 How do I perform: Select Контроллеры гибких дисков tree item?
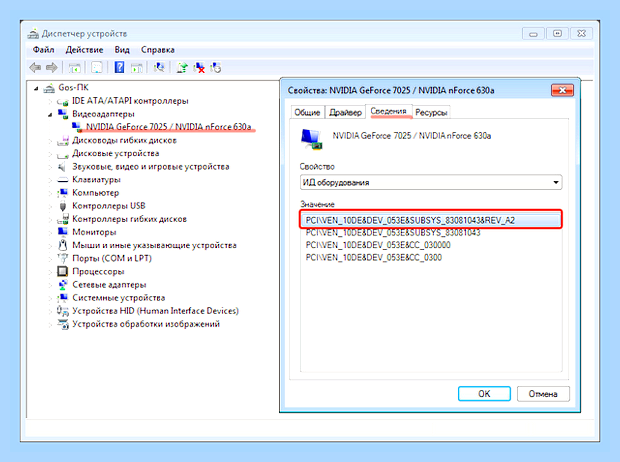[x=129, y=219]
